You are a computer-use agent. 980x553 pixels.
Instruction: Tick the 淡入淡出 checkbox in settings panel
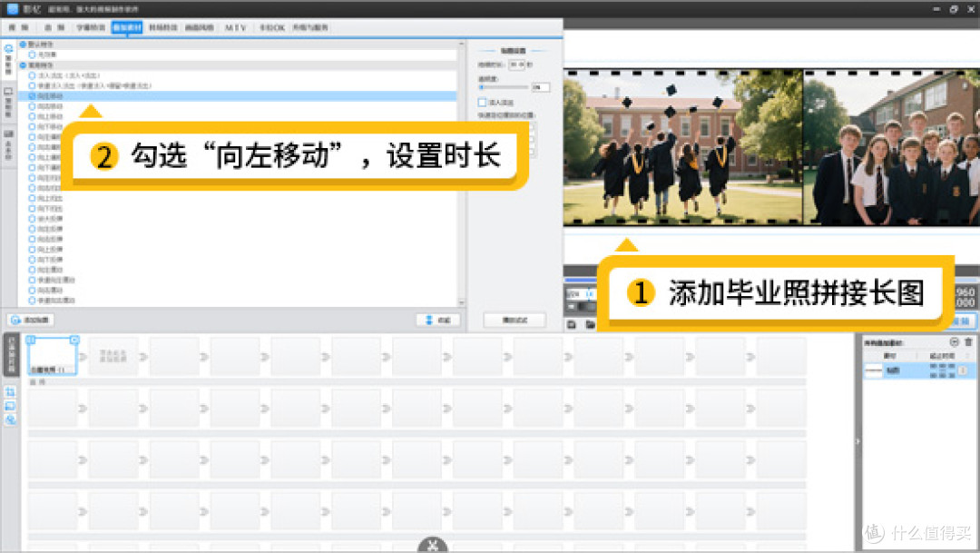pyautogui.click(x=482, y=102)
